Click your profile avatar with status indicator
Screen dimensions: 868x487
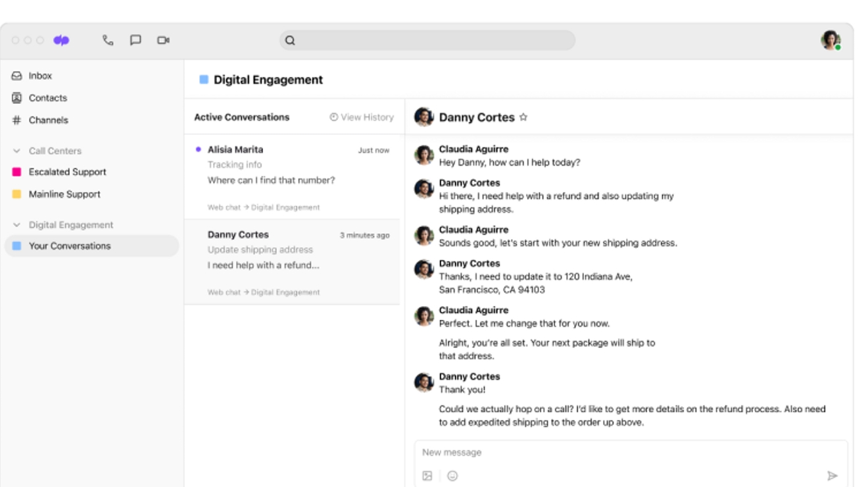[x=830, y=40]
